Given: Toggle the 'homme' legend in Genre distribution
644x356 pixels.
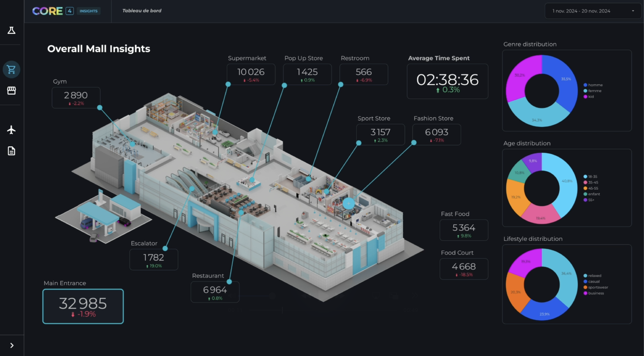Looking at the screenshot, I should pos(593,85).
